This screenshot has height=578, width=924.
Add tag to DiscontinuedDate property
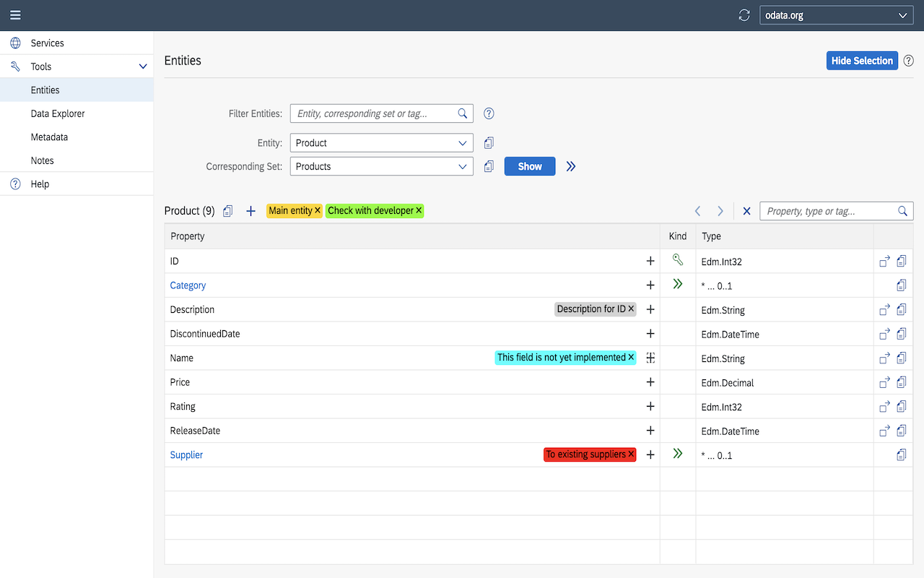pos(650,334)
